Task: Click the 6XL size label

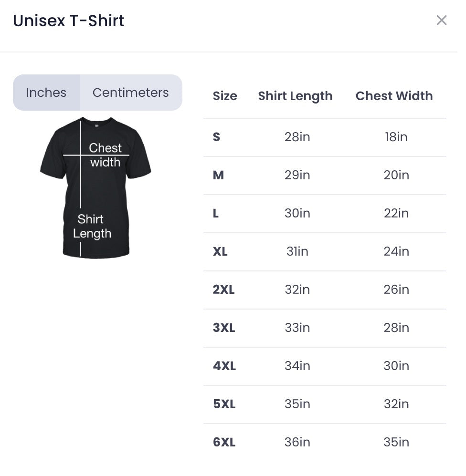Action: [x=224, y=443]
